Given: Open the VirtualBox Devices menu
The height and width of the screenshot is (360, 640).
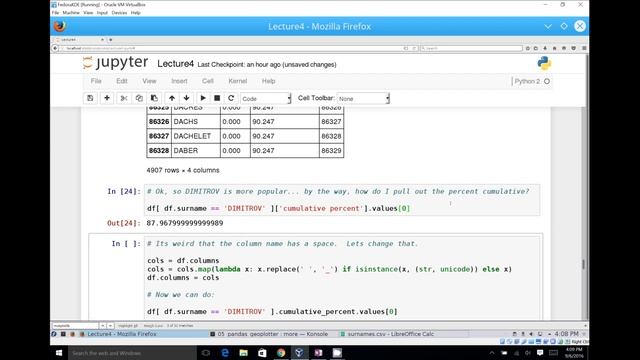Looking at the screenshot, I should 119,13.
